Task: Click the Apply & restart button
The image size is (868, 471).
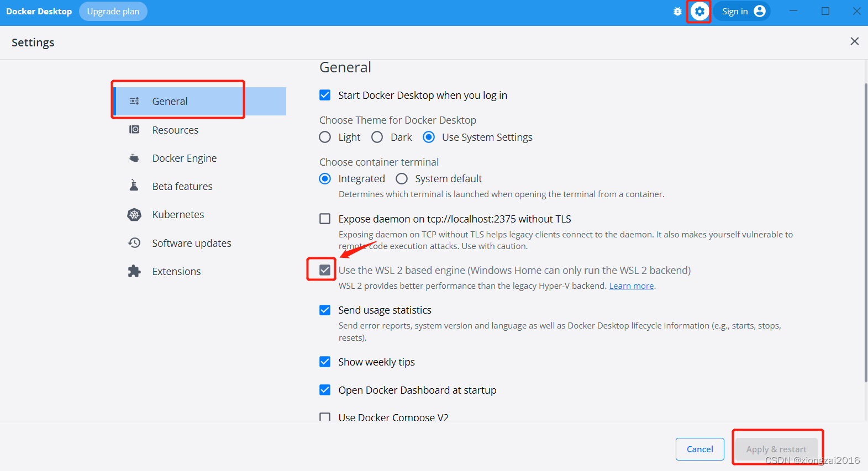Action: (776, 449)
